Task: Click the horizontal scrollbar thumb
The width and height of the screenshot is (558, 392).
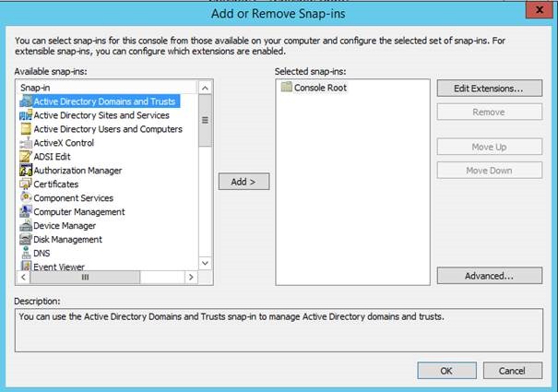Action: tap(85, 277)
